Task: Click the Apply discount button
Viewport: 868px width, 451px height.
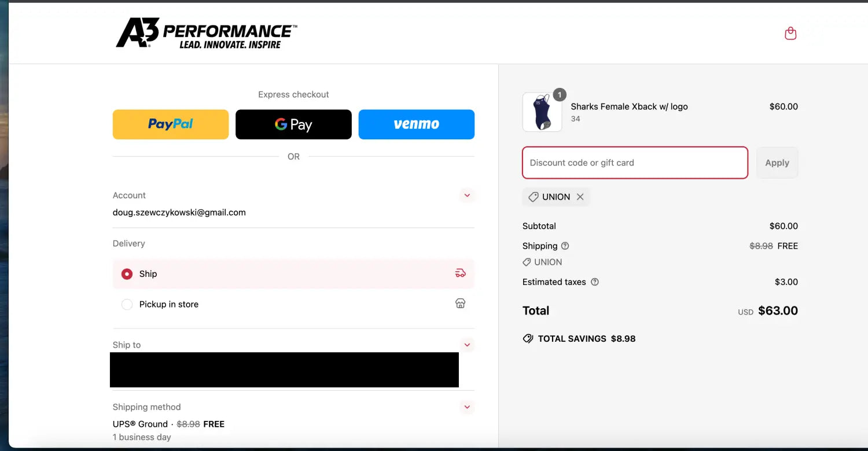Action: point(777,163)
